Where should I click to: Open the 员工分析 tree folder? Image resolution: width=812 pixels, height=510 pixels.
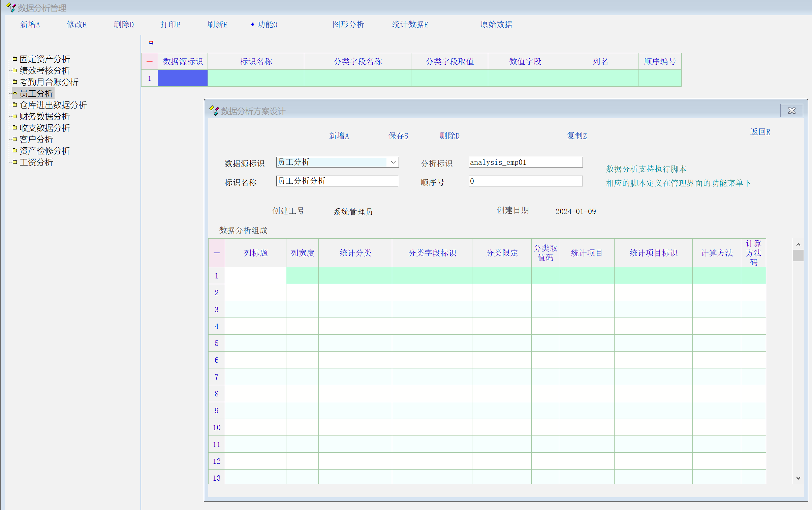(x=36, y=93)
